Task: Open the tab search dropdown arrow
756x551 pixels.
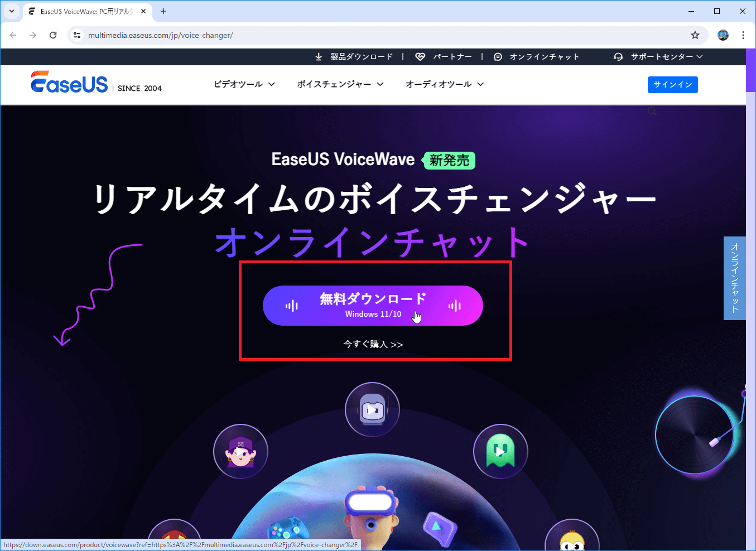Action: pos(11,11)
